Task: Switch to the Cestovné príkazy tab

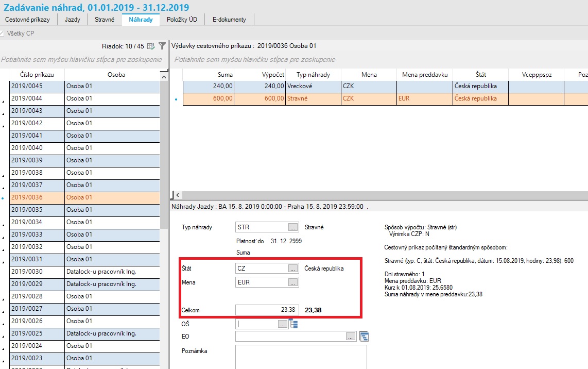Action: (x=27, y=20)
